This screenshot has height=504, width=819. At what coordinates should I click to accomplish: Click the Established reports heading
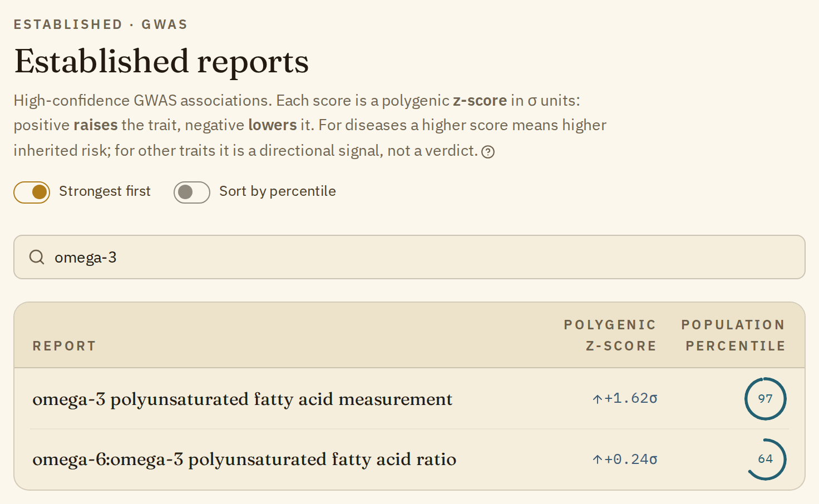(x=161, y=61)
